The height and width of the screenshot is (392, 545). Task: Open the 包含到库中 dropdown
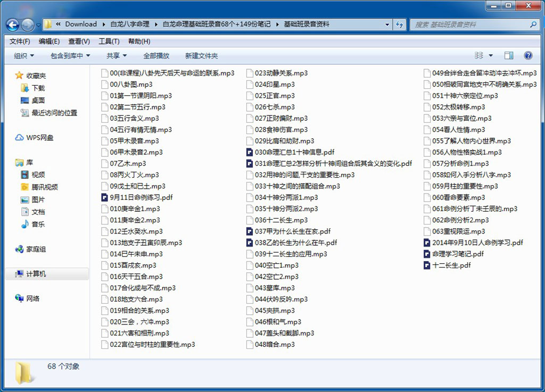(70, 55)
